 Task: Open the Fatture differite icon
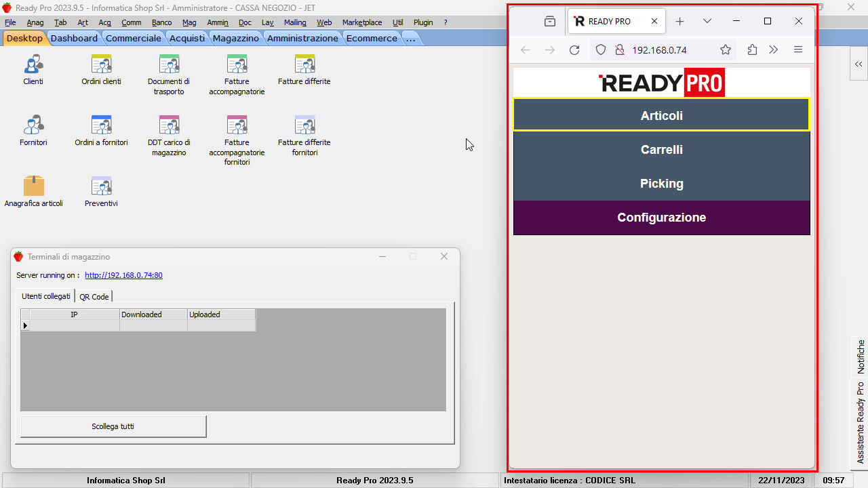[x=304, y=64]
